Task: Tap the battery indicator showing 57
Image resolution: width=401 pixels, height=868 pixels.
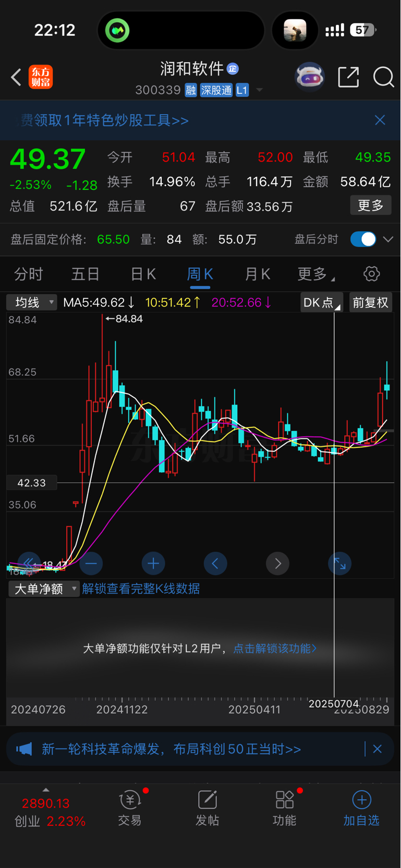Action: coord(363,30)
